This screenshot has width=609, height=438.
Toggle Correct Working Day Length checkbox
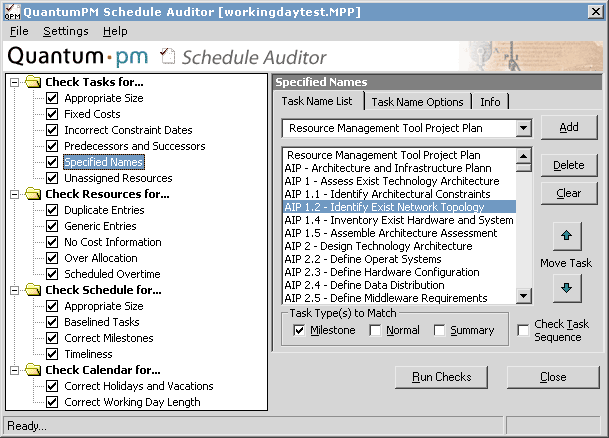coord(52,402)
